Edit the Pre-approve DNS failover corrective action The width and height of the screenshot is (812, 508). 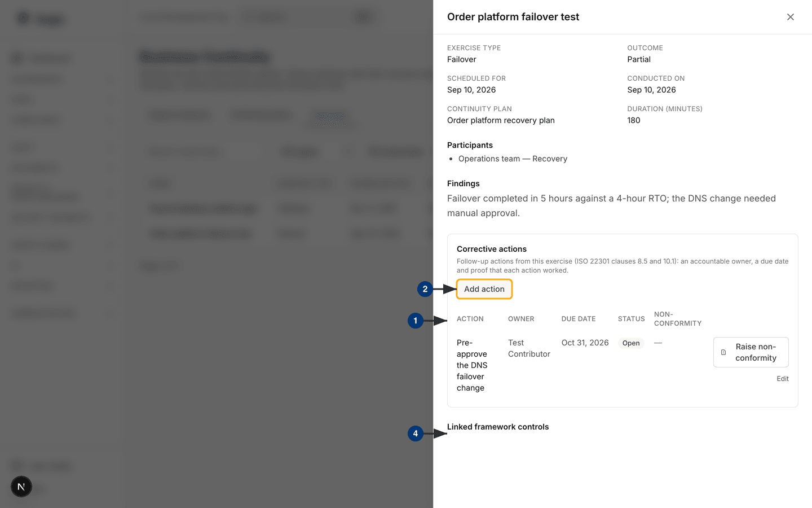(782, 379)
